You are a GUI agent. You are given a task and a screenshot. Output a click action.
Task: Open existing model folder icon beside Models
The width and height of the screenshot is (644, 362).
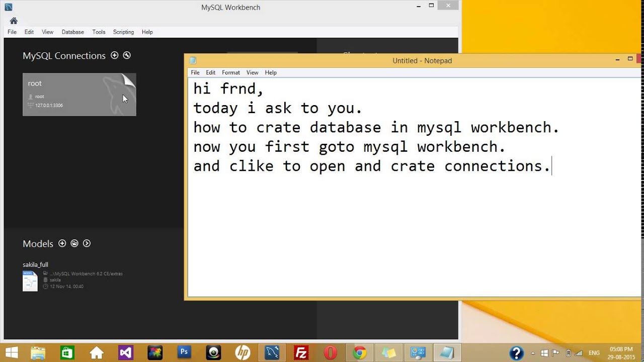(x=74, y=243)
